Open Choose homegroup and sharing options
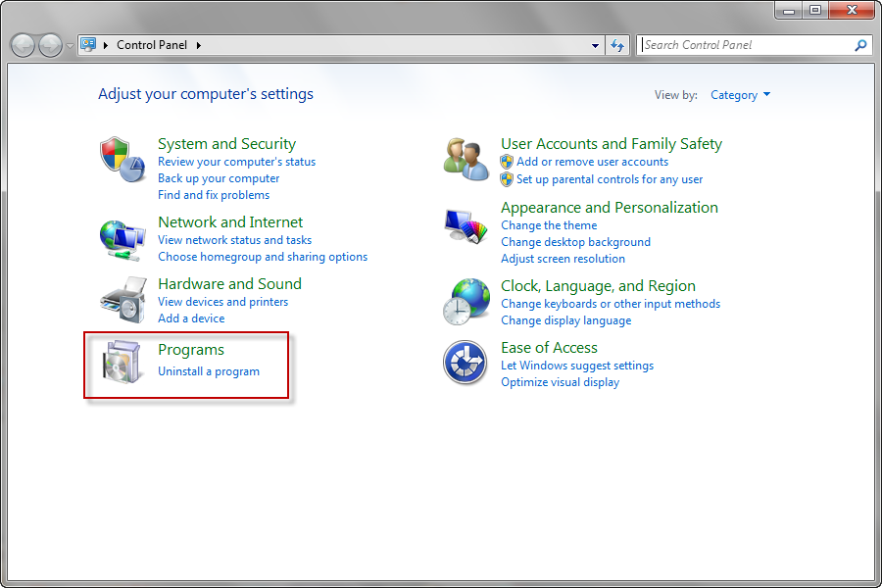Viewport: 882px width, 588px height. pyautogui.click(x=263, y=257)
